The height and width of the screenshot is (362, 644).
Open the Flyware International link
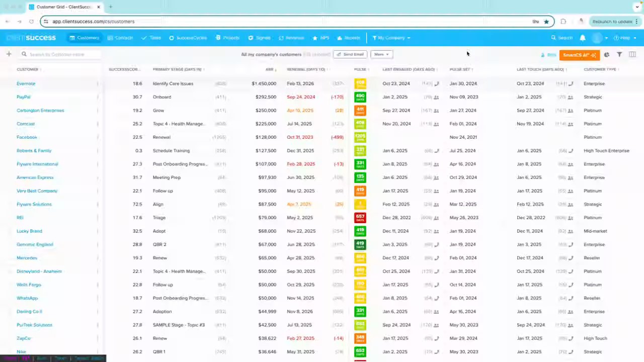point(37,164)
